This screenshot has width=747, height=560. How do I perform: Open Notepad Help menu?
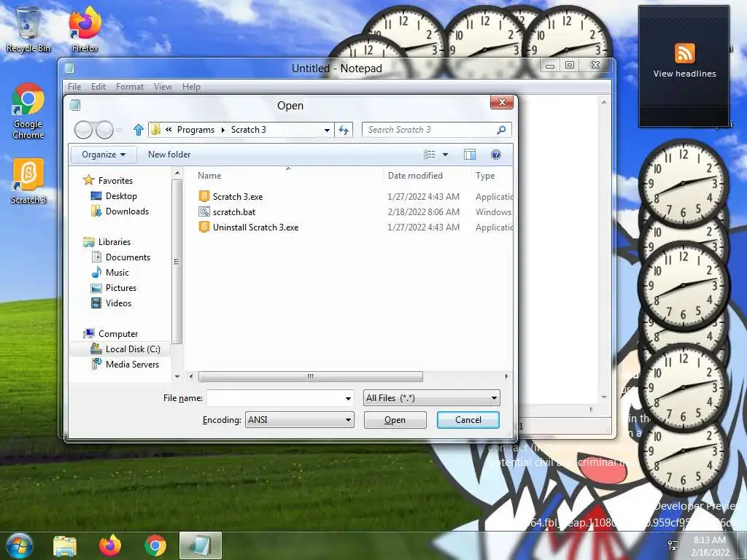pyautogui.click(x=191, y=87)
